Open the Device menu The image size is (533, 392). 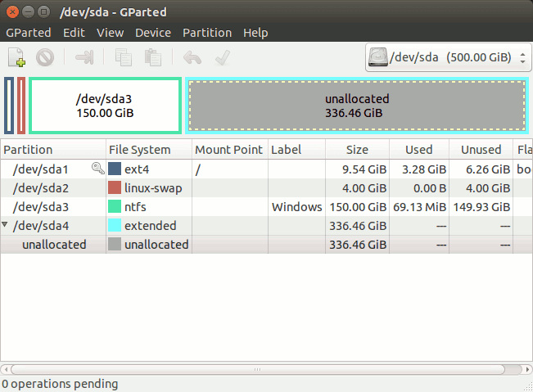click(x=153, y=33)
